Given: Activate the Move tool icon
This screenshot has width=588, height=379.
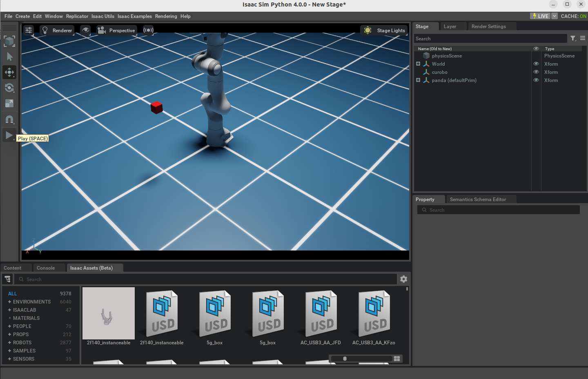Looking at the screenshot, I should click(x=9, y=72).
